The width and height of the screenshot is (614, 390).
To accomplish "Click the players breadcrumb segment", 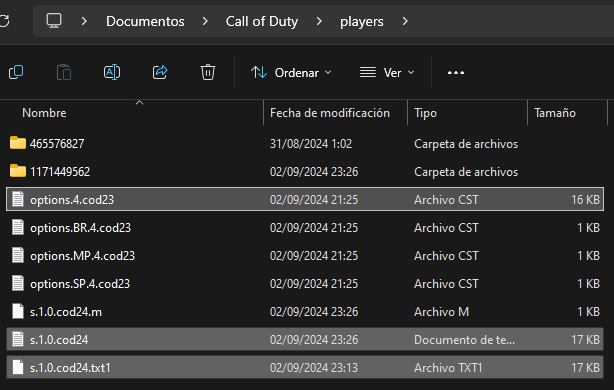I will pos(361,22).
